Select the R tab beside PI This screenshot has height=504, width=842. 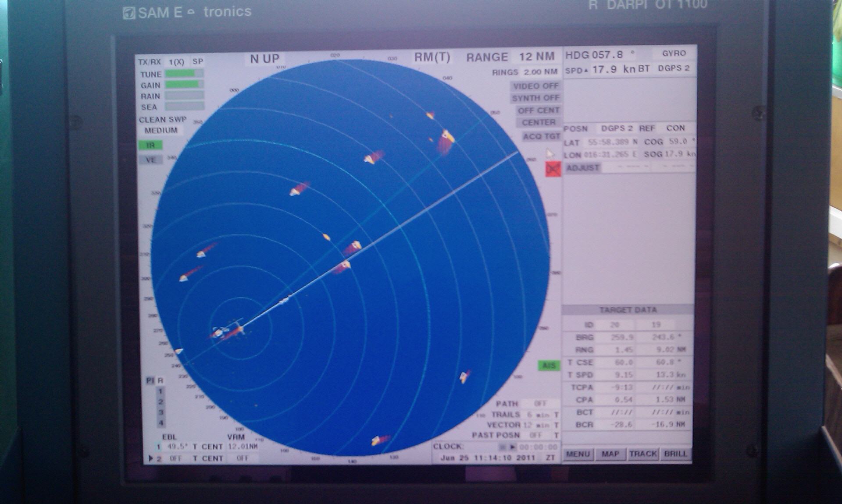161,380
